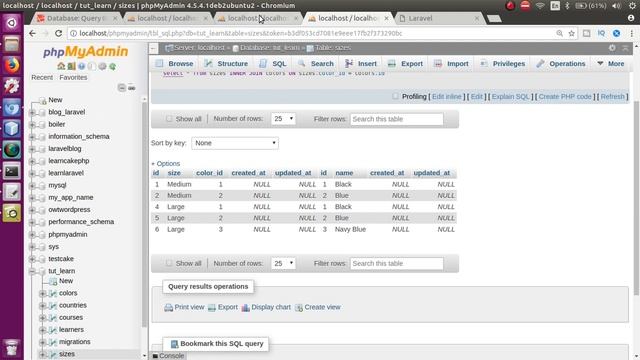
Task: Open Ubuntu Dash search icon
Action: [12, 23]
